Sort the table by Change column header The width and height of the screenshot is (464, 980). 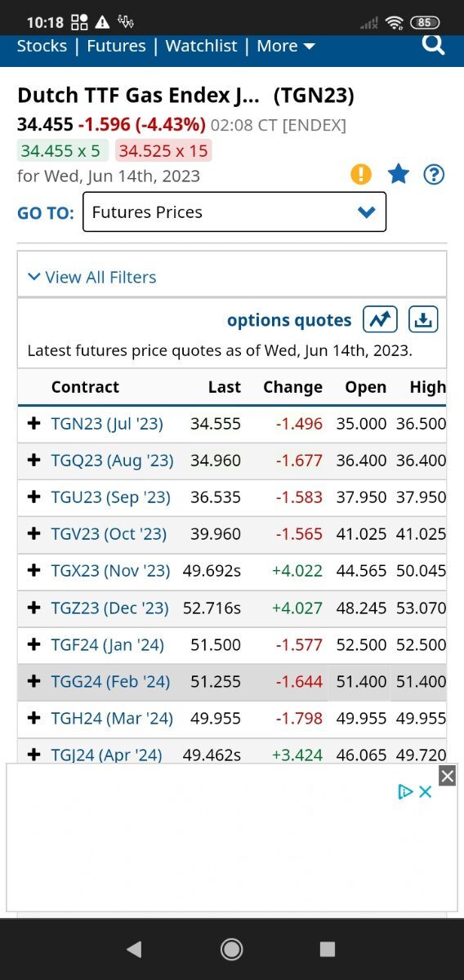click(x=292, y=387)
